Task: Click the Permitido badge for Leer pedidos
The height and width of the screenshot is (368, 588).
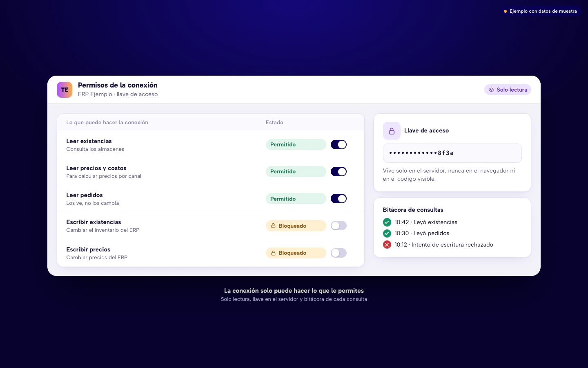Action: pos(296,199)
